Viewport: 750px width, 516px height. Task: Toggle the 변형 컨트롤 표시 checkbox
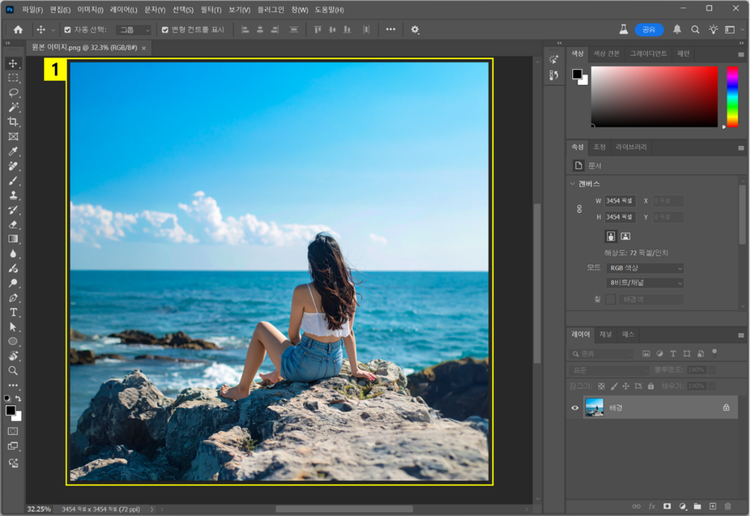pyautogui.click(x=166, y=30)
